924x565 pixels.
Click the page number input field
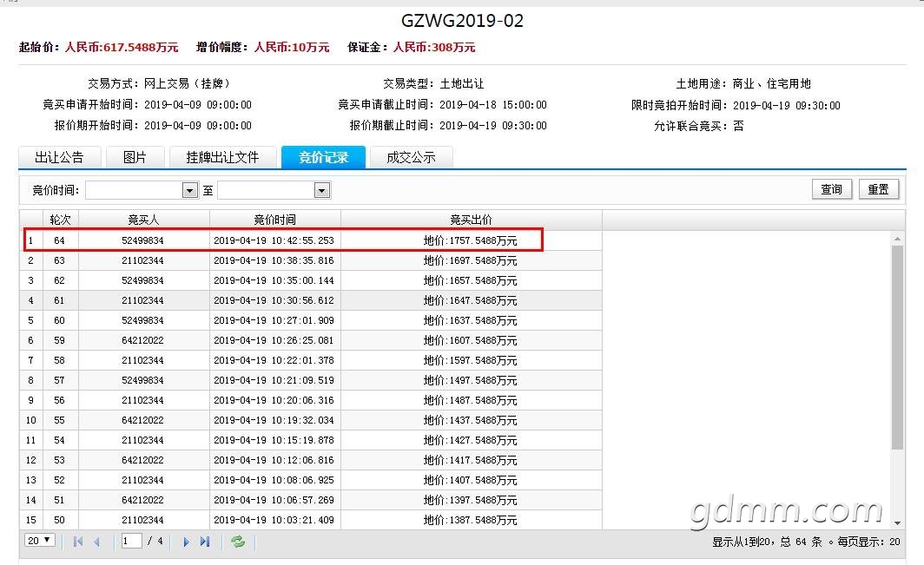point(131,541)
